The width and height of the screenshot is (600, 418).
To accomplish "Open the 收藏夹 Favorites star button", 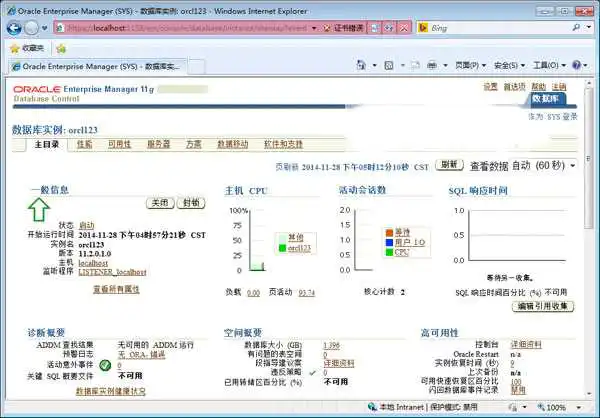I will pos(27,48).
